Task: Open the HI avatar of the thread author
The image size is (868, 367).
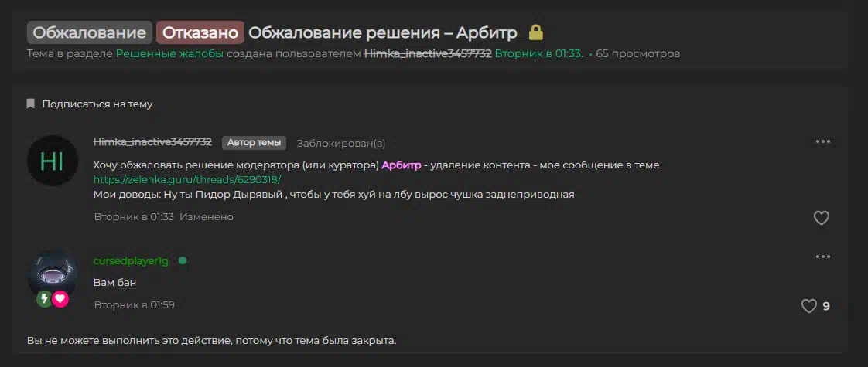Action: click(x=52, y=161)
